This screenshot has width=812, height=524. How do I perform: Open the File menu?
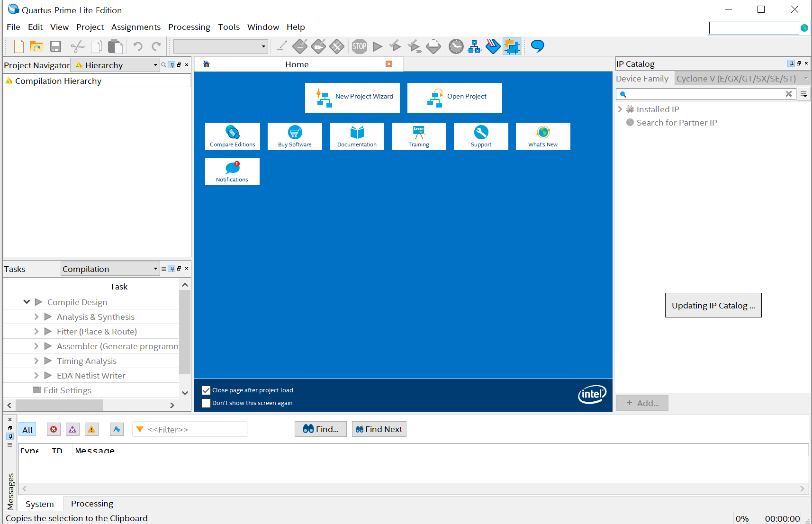click(13, 27)
